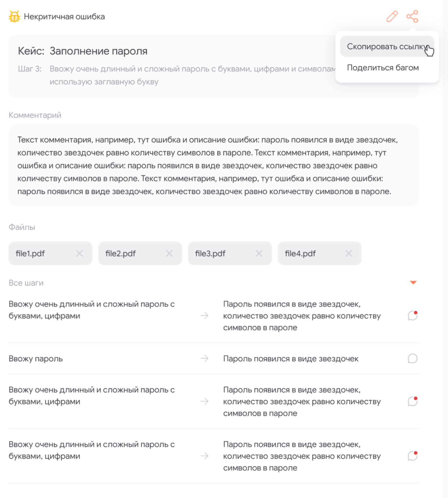The height and width of the screenshot is (498, 448).
Task: Click the 'Некритичная ошибка' label
Action: pos(64,17)
